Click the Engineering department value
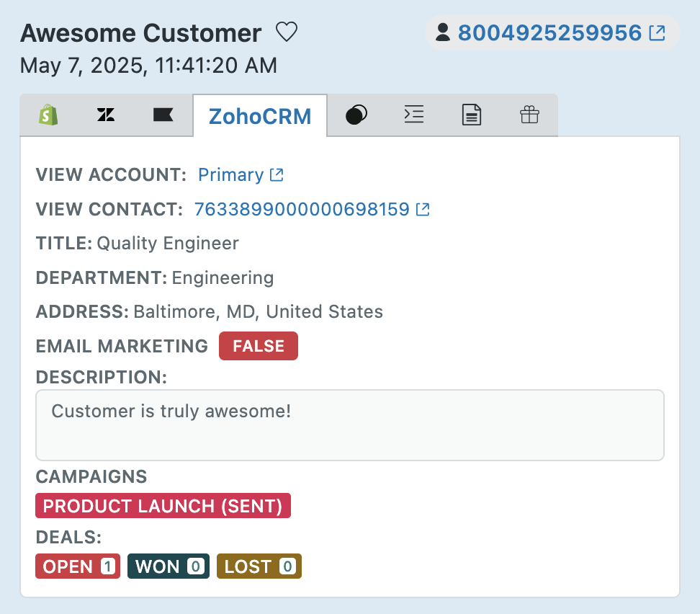The width and height of the screenshot is (700, 614). click(223, 278)
